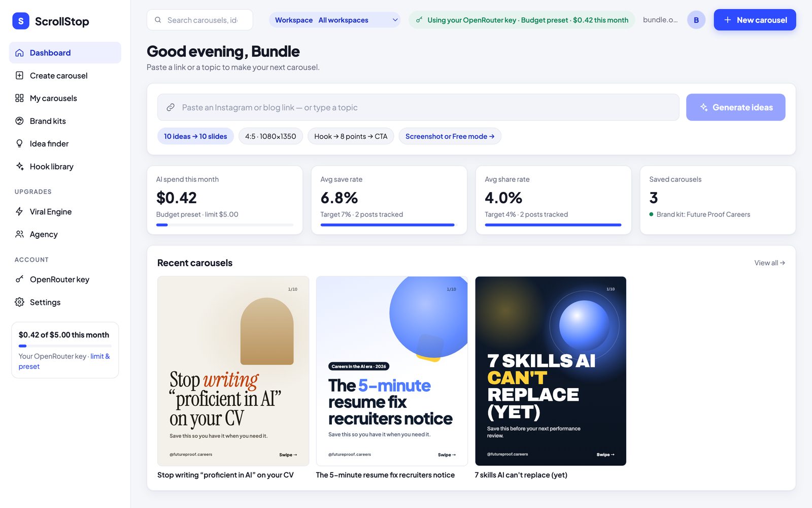812x508 pixels.
Task: Select the 10 ideas → 10 slides chip
Action: tap(195, 136)
